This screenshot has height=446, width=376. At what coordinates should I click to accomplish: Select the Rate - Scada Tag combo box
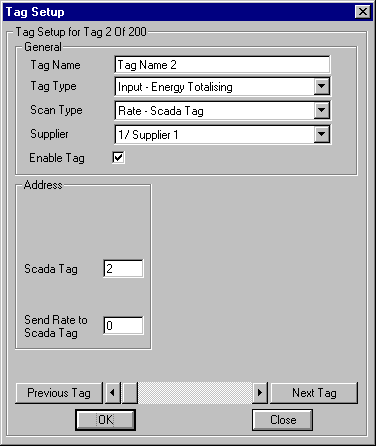coord(222,110)
